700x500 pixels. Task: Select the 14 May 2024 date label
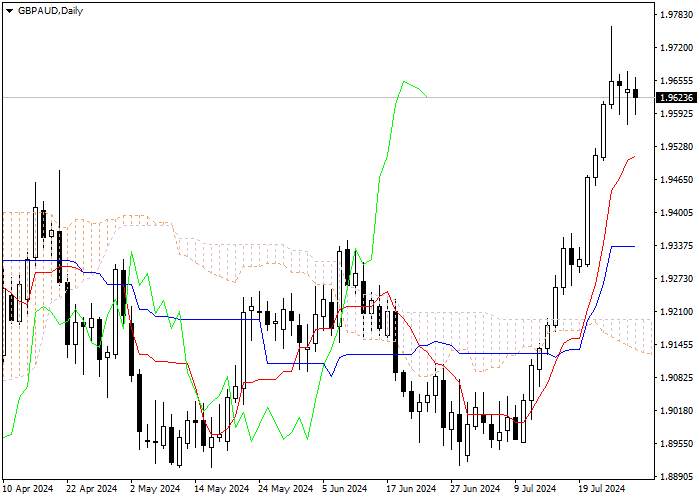(x=221, y=489)
